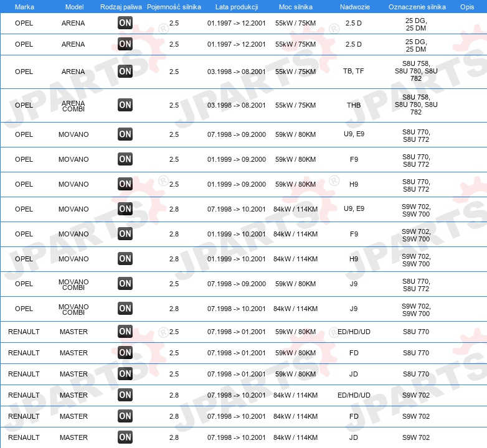This screenshot has width=487, height=448.
Task: Click the Pojemność silnika column header
Action: 174,7
